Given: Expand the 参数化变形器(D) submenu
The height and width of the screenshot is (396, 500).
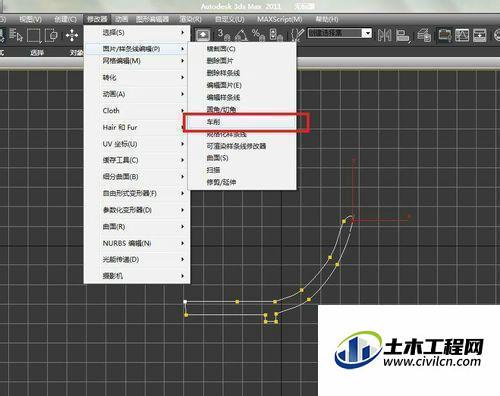Looking at the screenshot, I should tap(137, 210).
